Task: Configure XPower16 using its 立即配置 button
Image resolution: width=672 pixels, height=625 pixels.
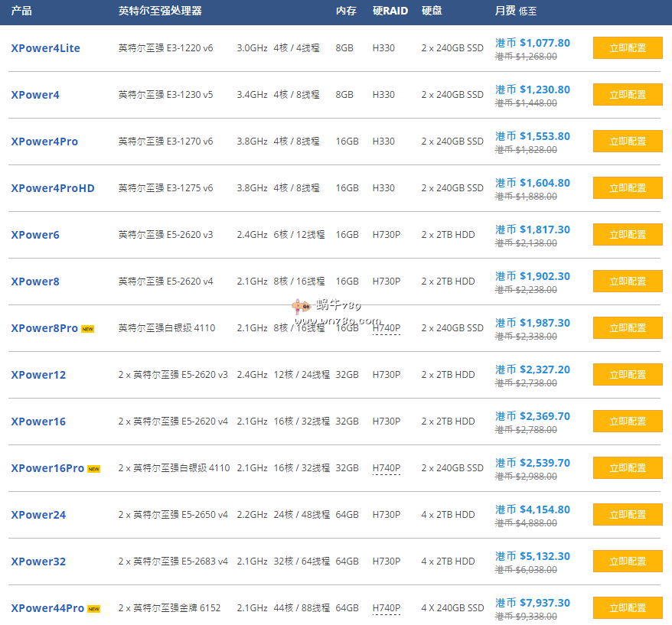Action: (x=628, y=422)
